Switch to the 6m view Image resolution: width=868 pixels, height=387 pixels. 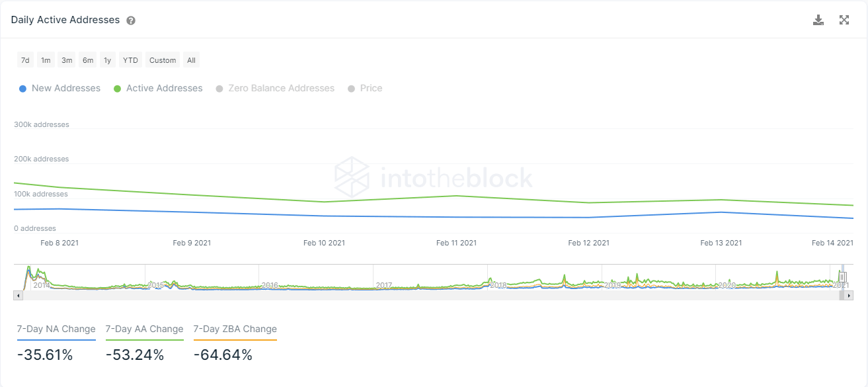[x=87, y=60]
